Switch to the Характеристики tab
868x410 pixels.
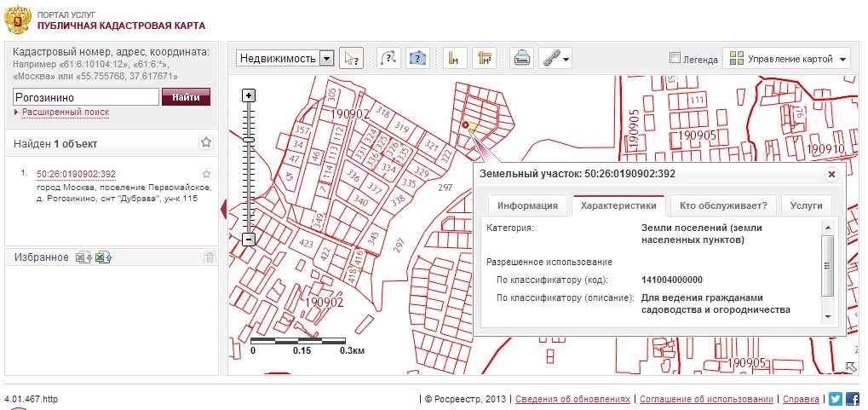coord(618,205)
